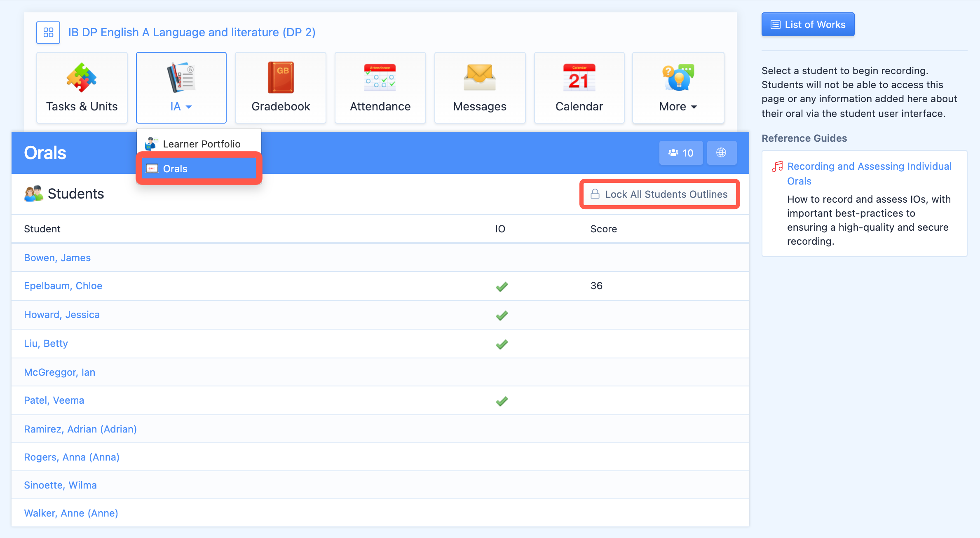Click Epelbaum, Chloe's green IO checkmark
The image size is (980, 538).
point(502,286)
